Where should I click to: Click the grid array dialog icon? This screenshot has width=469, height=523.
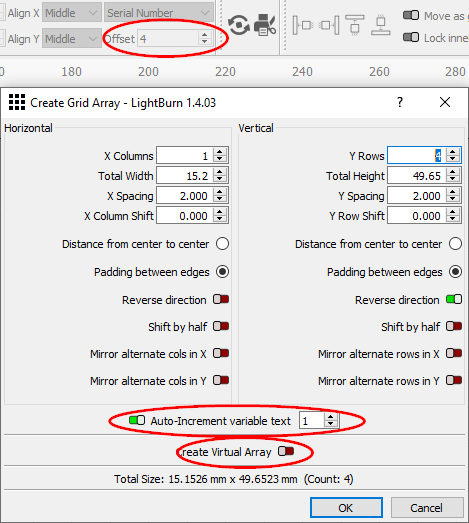[17, 102]
